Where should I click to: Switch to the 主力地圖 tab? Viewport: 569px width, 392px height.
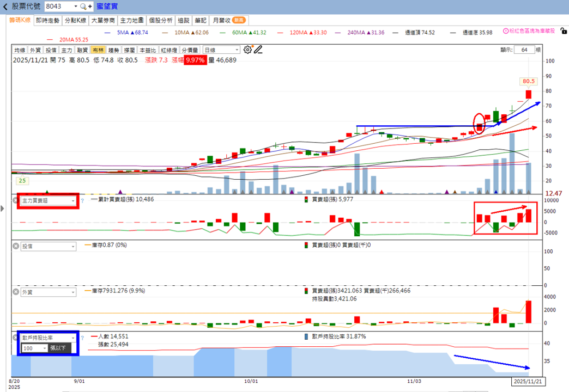point(132,20)
